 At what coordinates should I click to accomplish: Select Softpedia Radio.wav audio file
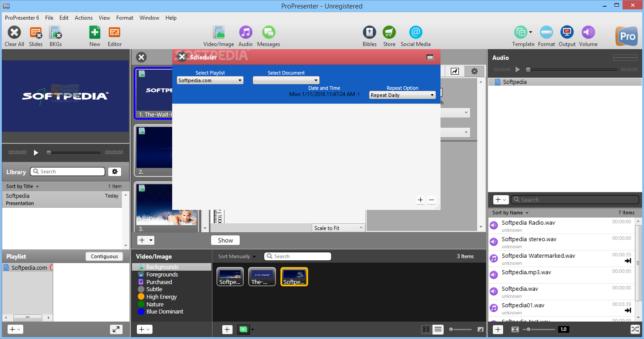(x=561, y=226)
